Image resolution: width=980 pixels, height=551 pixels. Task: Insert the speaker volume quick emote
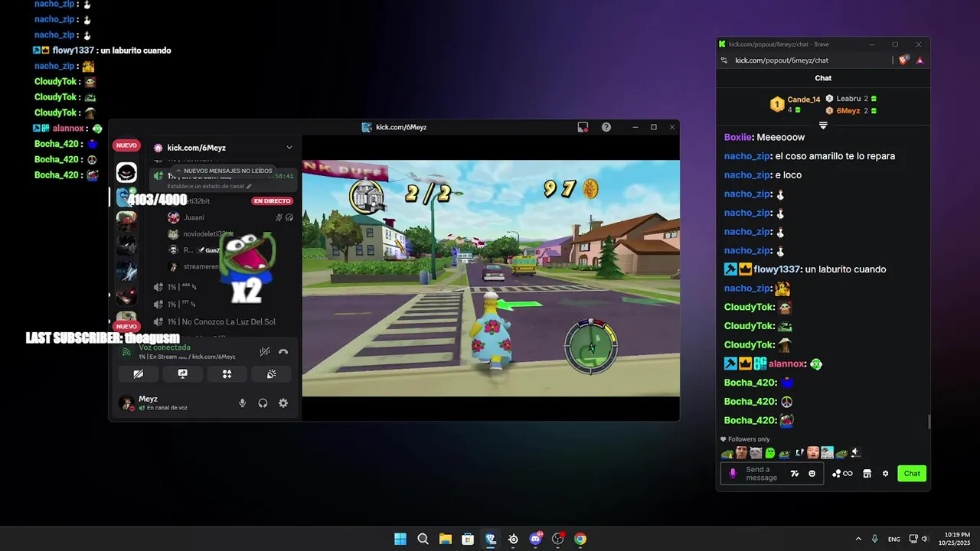856,453
